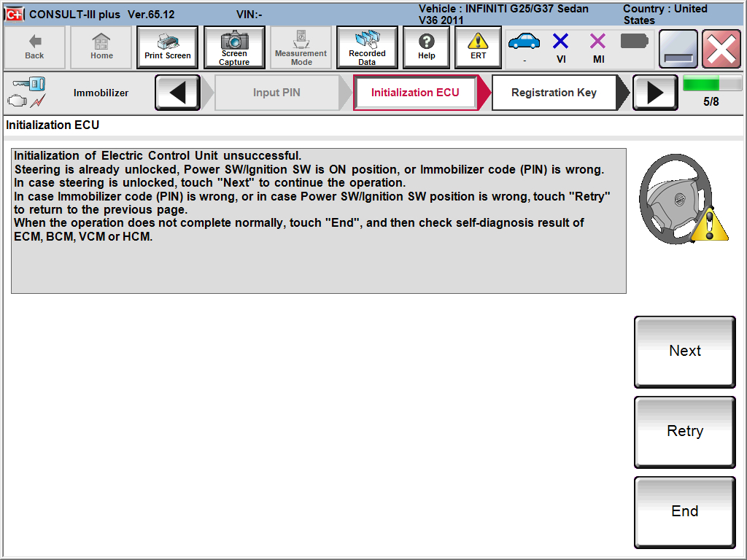Go back with the Back toolbar button
The height and width of the screenshot is (560, 747).
point(34,47)
